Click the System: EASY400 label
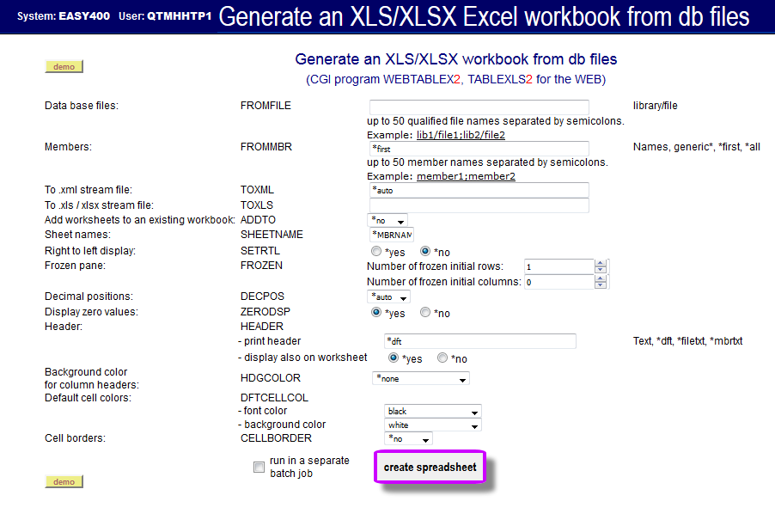Screen dimensions: 775x532 (64, 15)
